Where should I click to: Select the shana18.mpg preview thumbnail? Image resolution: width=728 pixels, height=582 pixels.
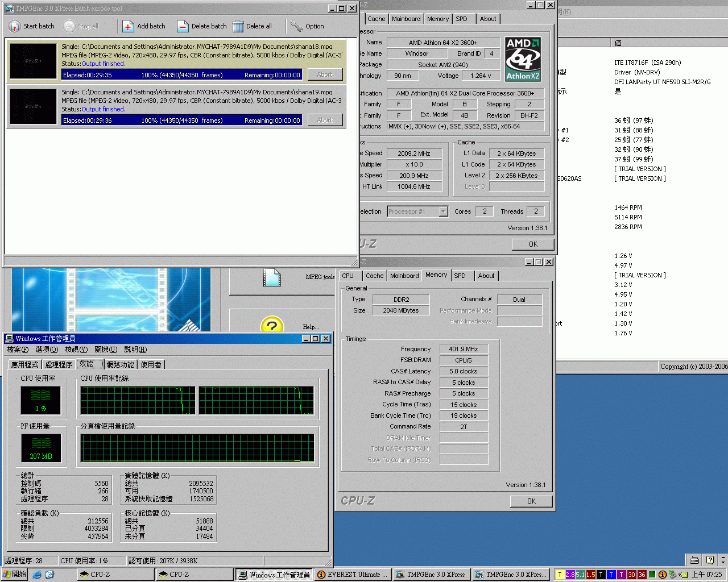click(x=34, y=61)
